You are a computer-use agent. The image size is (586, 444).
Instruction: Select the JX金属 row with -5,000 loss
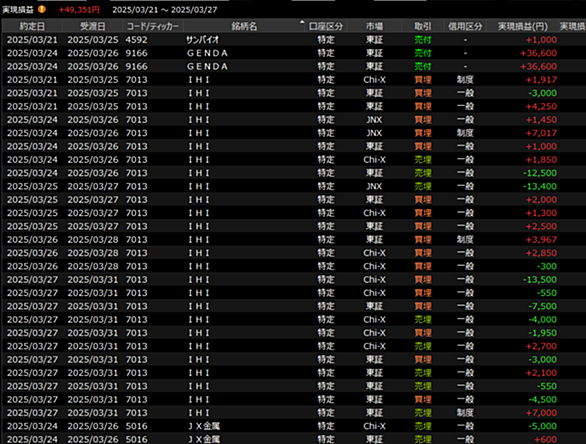click(293, 426)
